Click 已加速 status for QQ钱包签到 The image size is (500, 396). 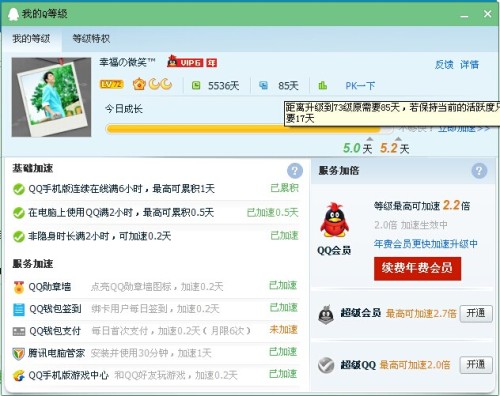pyautogui.click(x=283, y=308)
